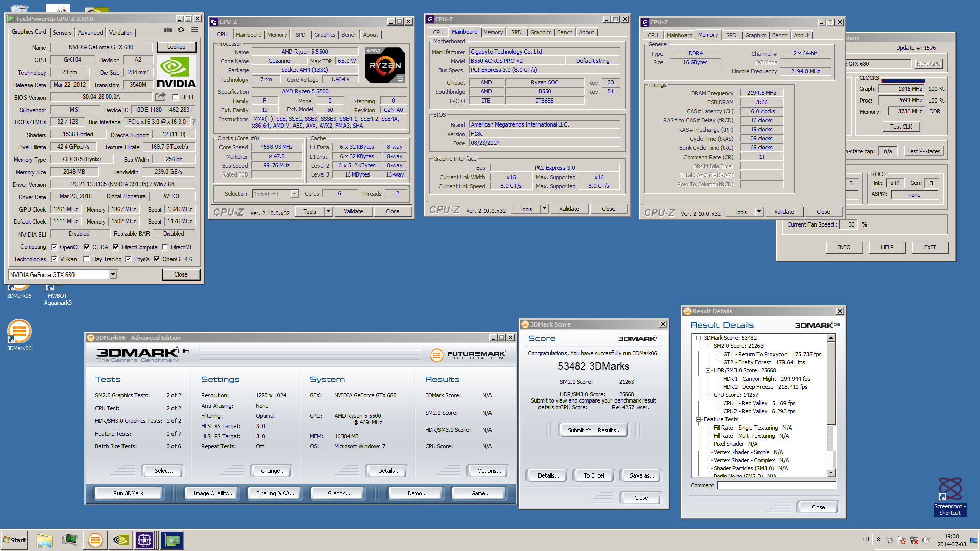This screenshot has height=551, width=980.
Task: Open the Tools dropdown arrow in CPU-Z CPU window
Action: click(x=328, y=211)
